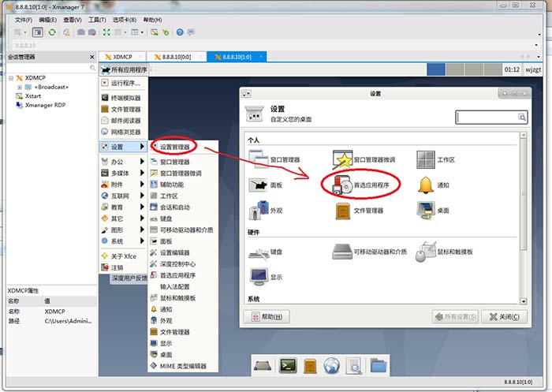552x392 pixels.
Task: Click the green fullscreen arrows toolbar icon
Action: coord(106,32)
